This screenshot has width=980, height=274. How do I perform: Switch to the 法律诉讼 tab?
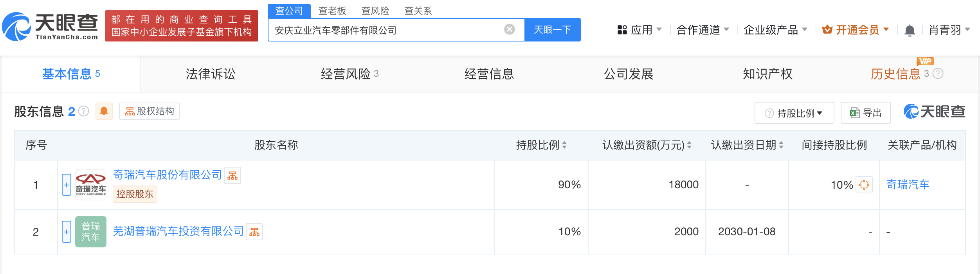(211, 74)
